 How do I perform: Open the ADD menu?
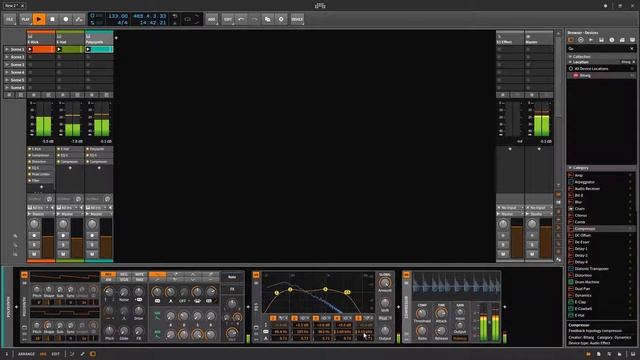211,19
